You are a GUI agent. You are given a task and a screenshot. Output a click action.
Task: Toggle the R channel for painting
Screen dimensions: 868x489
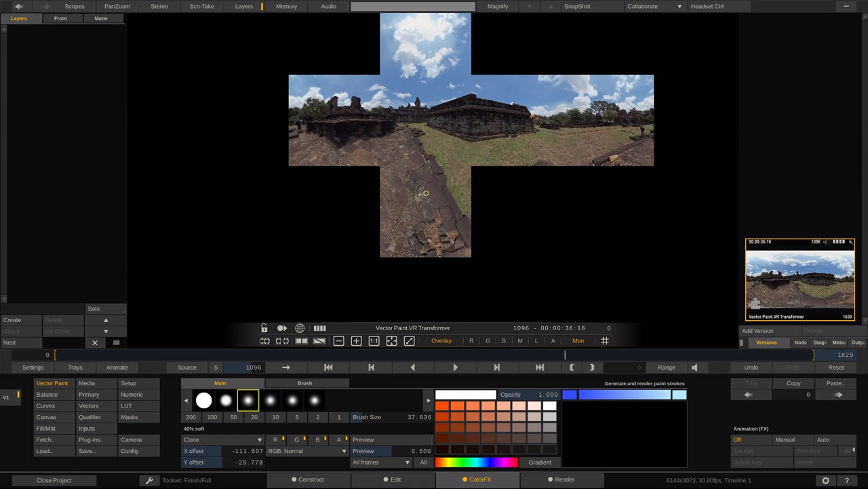[x=275, y=439]
